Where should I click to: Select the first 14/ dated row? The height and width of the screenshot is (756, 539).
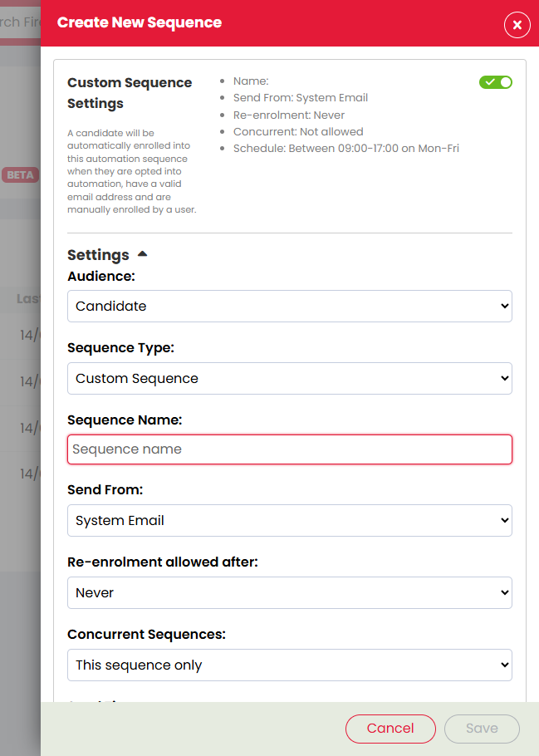30,335
